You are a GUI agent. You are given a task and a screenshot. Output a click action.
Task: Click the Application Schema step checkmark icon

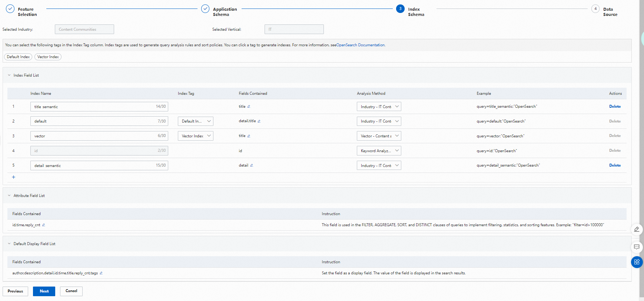[205, 9]
